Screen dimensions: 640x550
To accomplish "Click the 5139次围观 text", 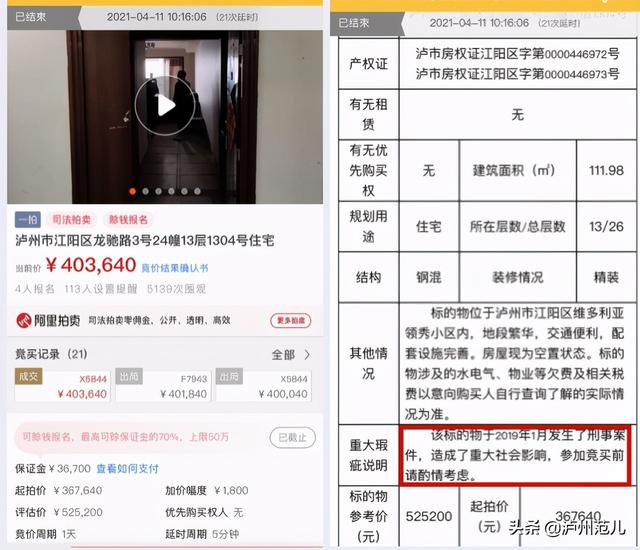I will 176,289.
